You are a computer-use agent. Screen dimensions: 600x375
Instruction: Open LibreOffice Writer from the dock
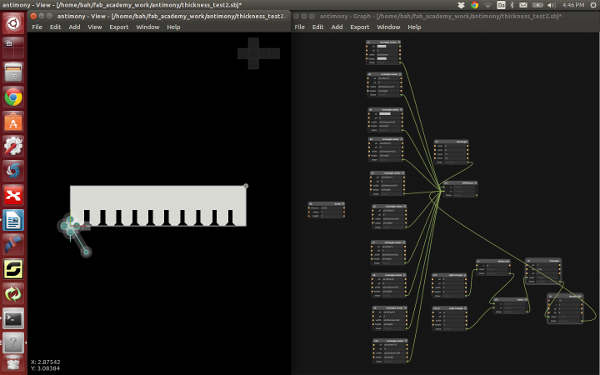[x=13, y=220]
